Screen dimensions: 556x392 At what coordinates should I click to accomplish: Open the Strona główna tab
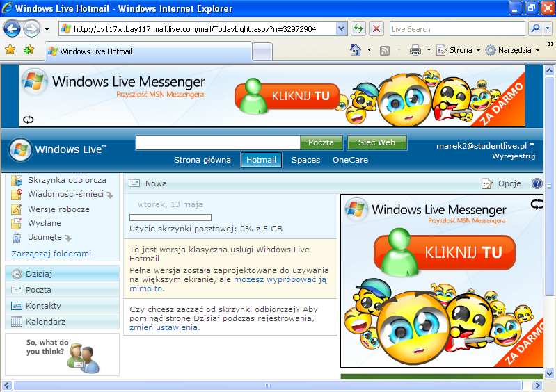pos(202,160)
